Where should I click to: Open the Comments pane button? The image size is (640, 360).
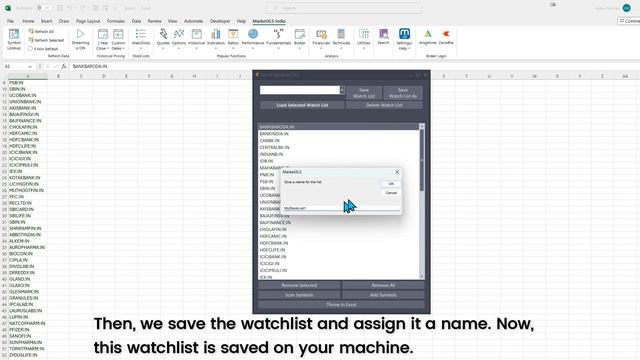(629, 21)
